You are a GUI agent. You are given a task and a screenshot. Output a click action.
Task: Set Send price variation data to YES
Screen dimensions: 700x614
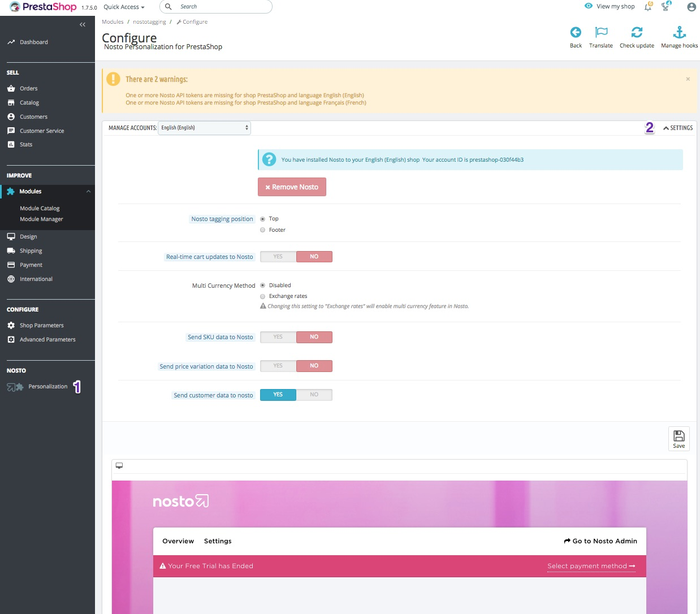(278, 366)
